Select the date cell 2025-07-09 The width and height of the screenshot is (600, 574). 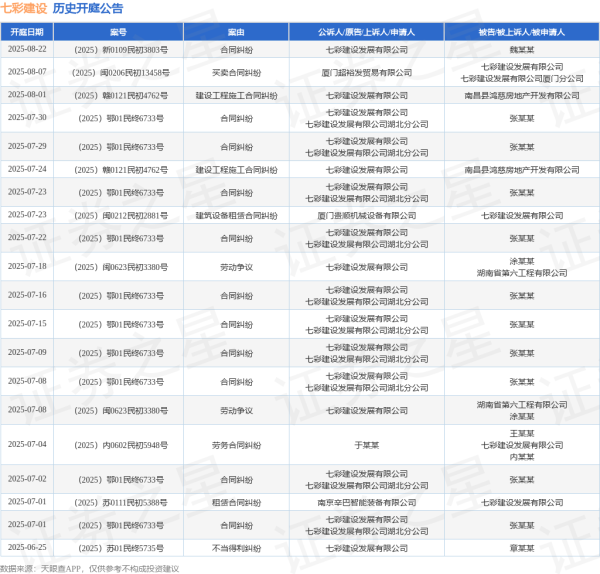pos(27,352)
